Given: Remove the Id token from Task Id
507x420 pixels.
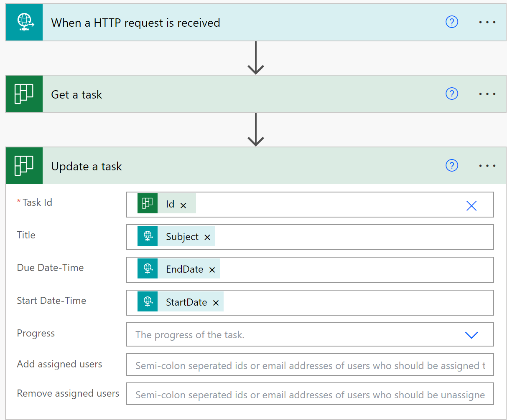Looking at the screenshot, I should tap(183, 205).
